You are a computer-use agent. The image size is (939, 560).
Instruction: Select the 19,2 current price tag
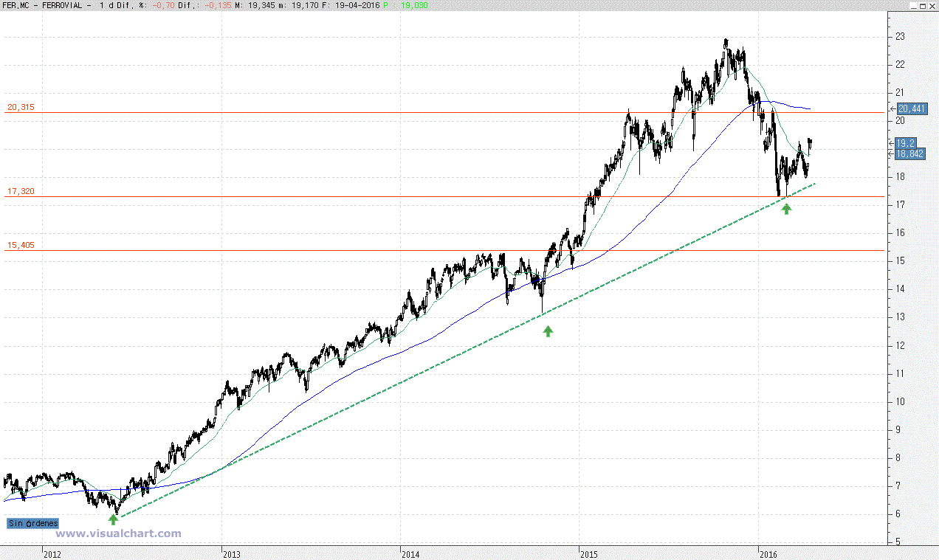[x=907, y=143]
